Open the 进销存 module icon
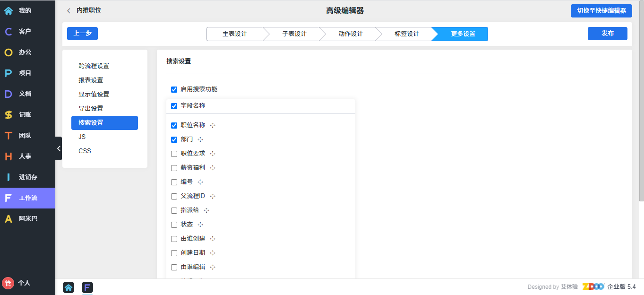 [x=9, y=177]
